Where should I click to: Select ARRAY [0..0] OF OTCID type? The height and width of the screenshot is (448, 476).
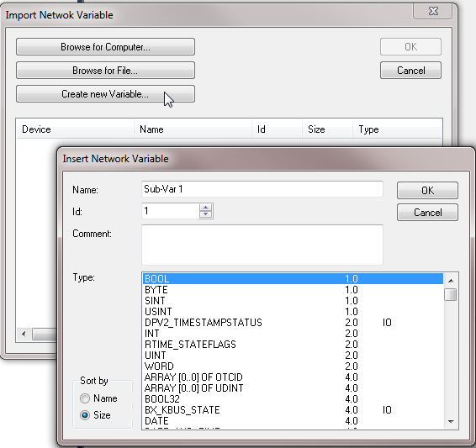293,377
